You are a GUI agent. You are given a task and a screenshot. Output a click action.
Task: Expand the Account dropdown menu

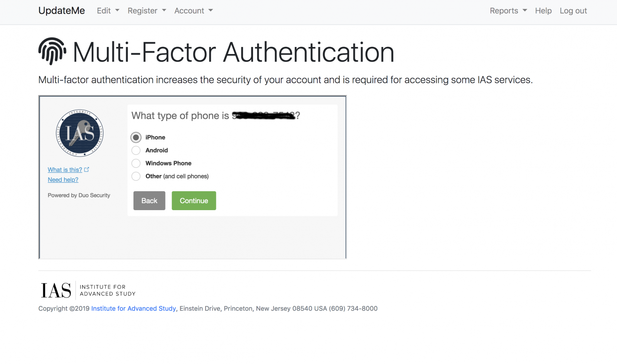click(193, 11)
